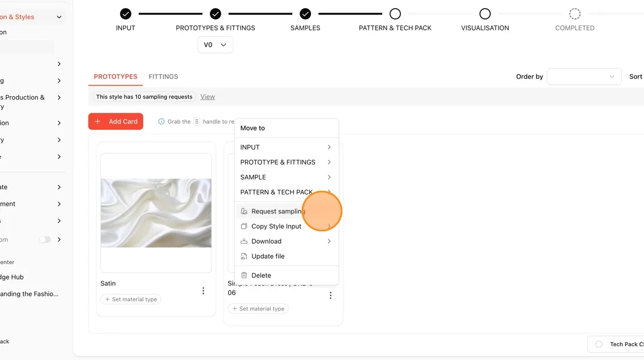
Task: Click the Prototypes & Fittings step checkmark circle
Action: click(x=216, y=14)
